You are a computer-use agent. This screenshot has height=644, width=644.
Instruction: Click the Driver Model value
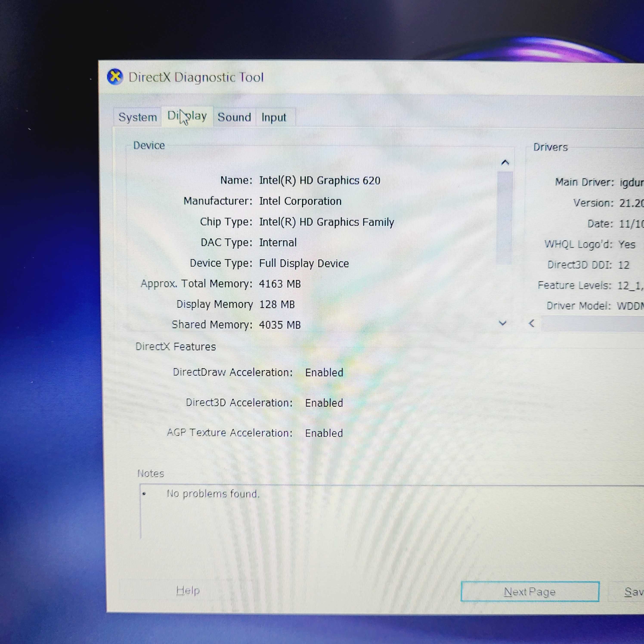pyautogui.click(x=630, y=306)
